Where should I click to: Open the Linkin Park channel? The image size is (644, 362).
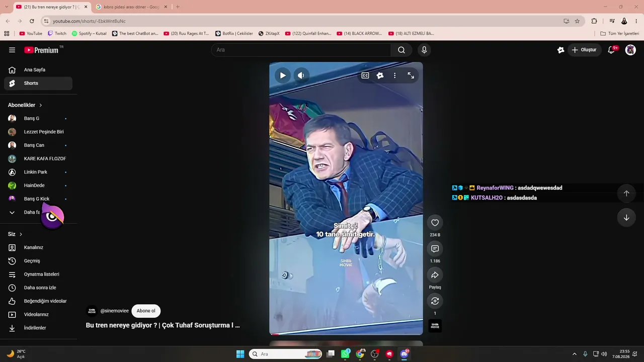pyautogui.click(x=38, y=172)
